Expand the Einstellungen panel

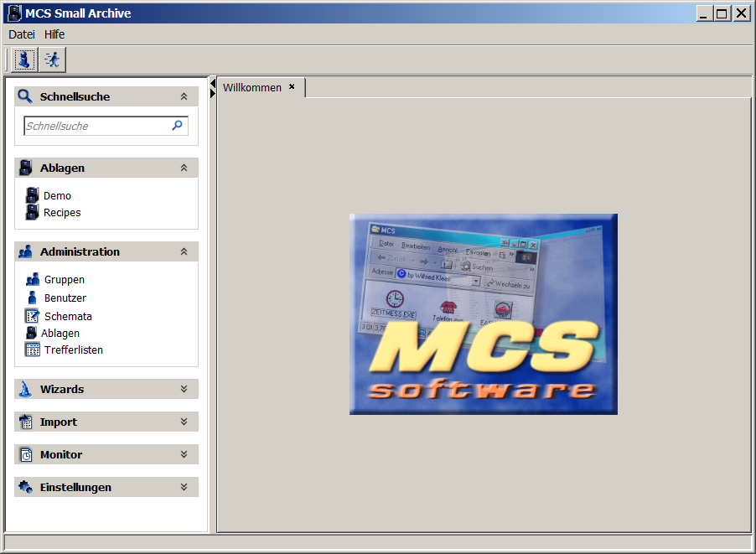(x=184, y=487)
